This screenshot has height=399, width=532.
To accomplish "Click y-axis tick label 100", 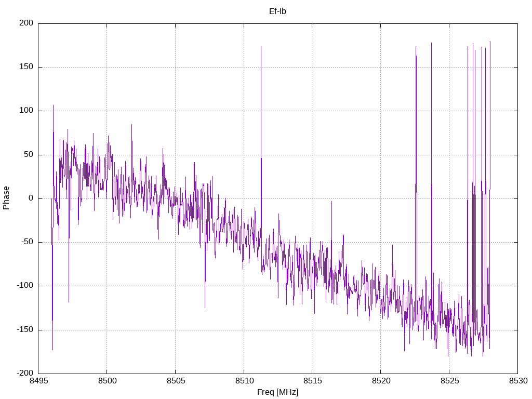I will click(26, 111).
